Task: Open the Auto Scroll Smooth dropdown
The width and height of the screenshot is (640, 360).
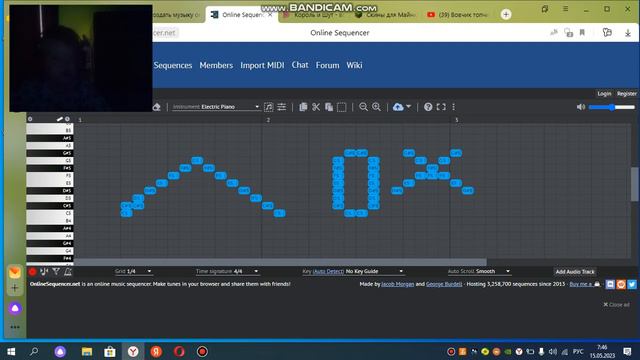Action: point(479,271)
